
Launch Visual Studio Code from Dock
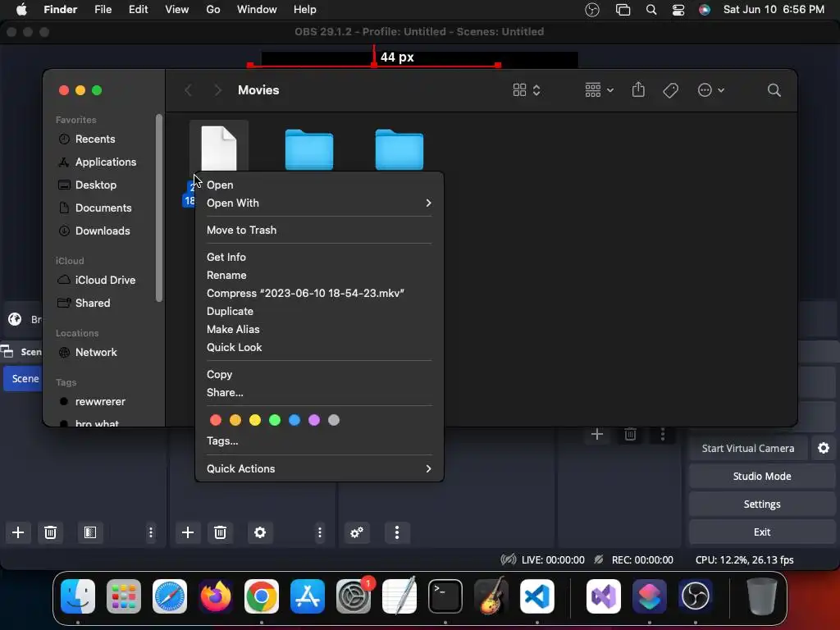click(536, 596)
